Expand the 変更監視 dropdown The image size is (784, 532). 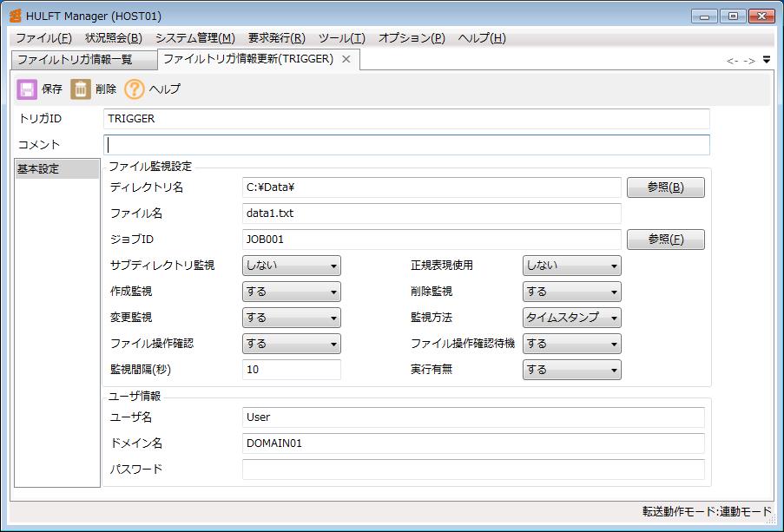coord(292,318)
